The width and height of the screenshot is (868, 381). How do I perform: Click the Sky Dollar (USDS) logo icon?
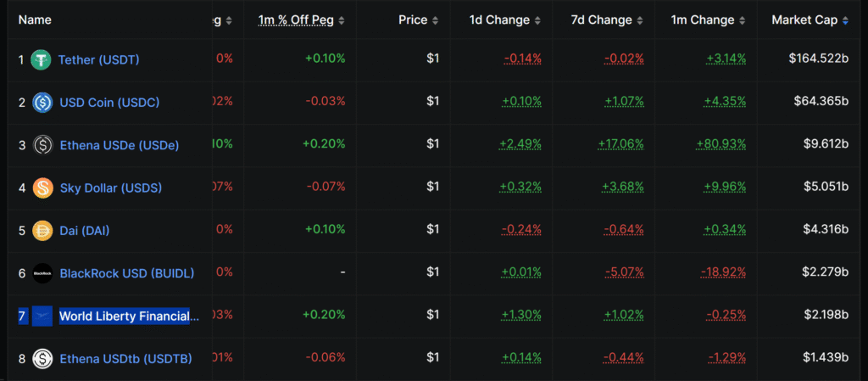point(43,188)
